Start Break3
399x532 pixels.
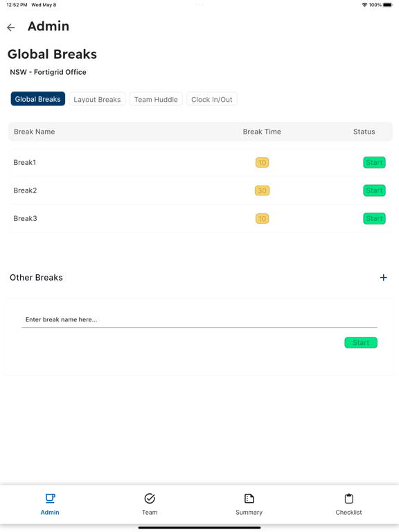(374, 218)
